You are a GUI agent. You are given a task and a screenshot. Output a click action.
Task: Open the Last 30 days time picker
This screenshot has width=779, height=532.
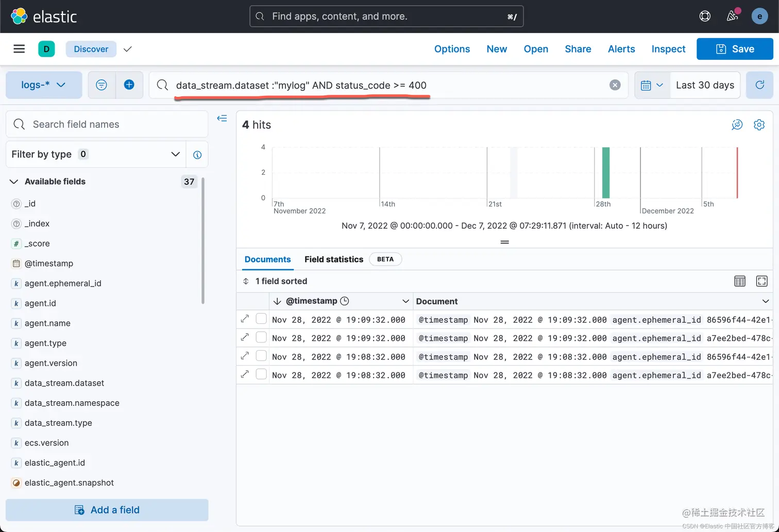[x=705, y=85]
